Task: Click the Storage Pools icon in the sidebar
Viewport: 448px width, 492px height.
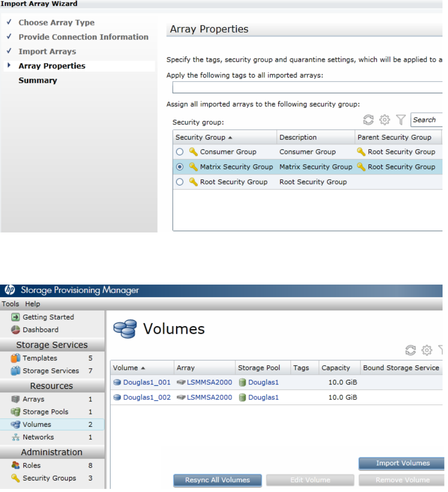Action: pos(16,412)
